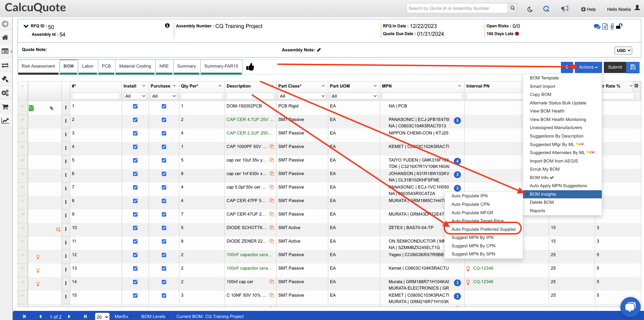644x320 pixels.
Task: Toggle Purchase checkbox for row 5
Action: tap(164, 160)
